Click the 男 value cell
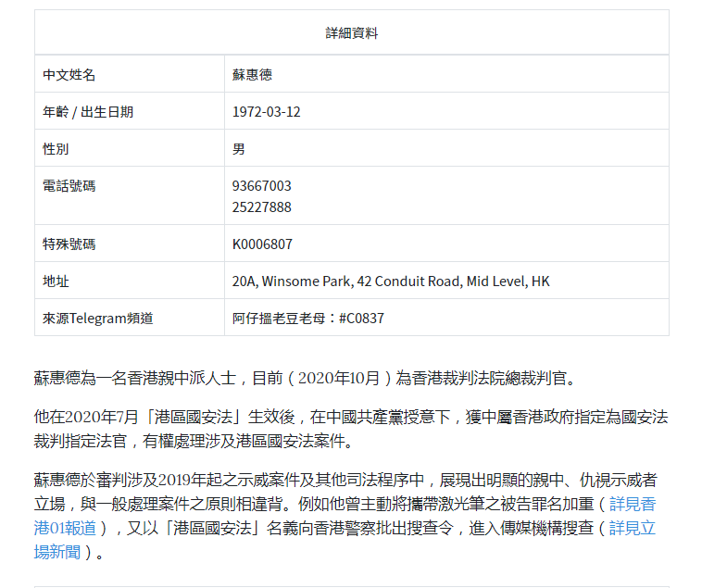Viewport: 702px width, 588px height. click(x=446, y=148)
